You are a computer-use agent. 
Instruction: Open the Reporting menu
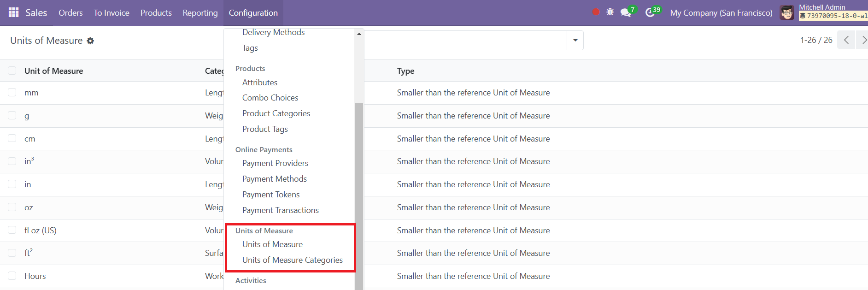point(200,13)
